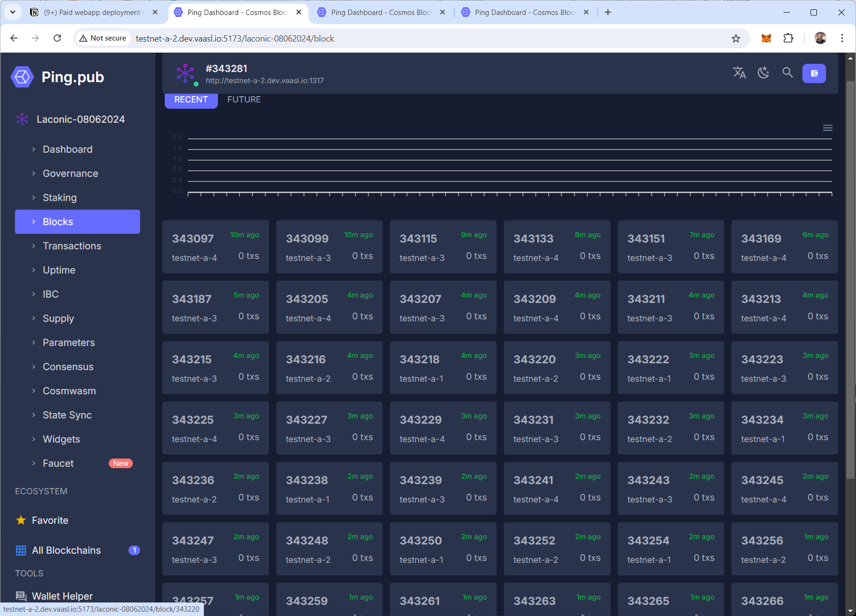Open the wallet connect button
Viewport: 856px width, 616px height.
[x=814, y=73]
